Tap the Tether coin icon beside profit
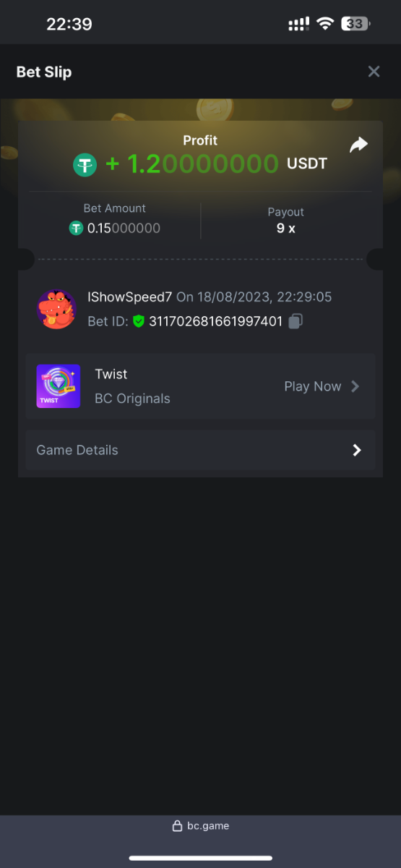 tap(85, 165)
